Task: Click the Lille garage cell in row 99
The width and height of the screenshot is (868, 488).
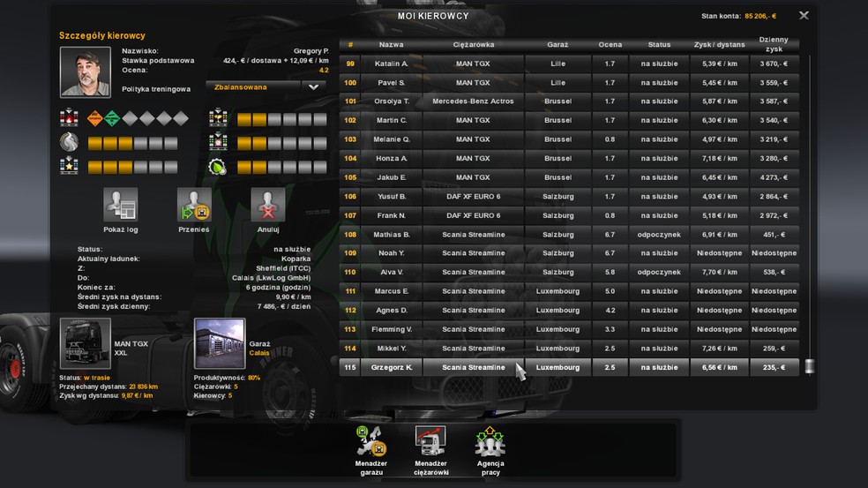Action: coord(557,64)
